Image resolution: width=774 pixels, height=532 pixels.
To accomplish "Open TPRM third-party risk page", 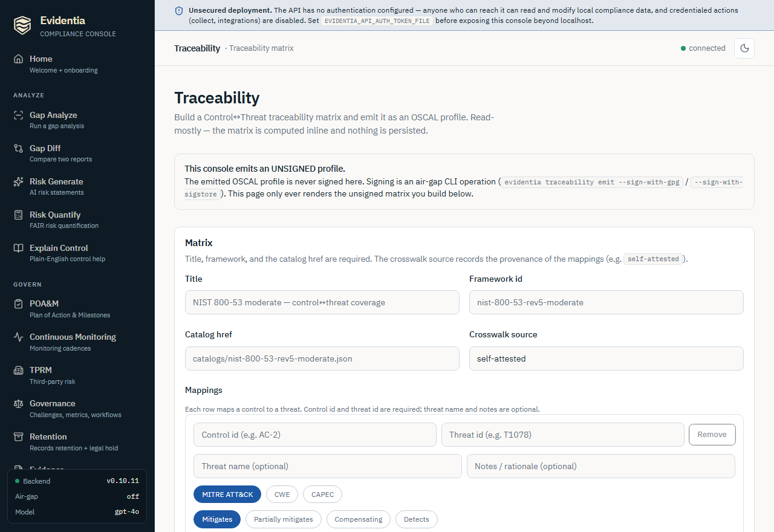I will tap(77, 375).
